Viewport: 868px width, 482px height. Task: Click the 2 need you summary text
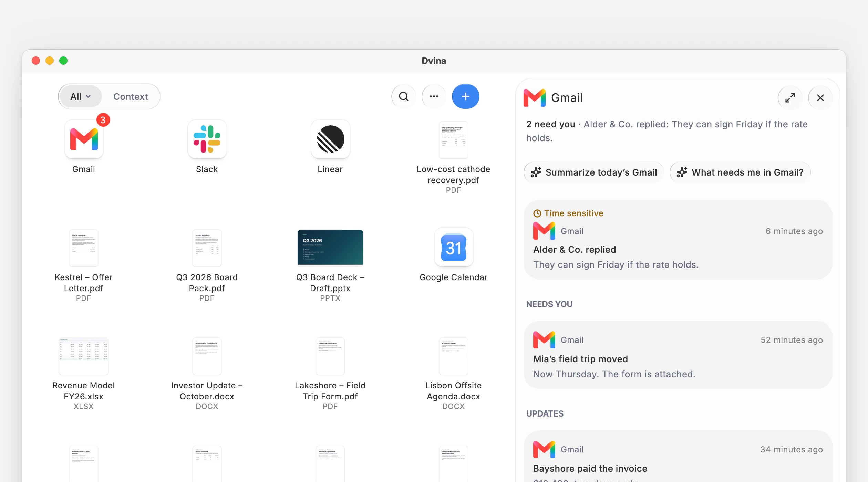tap(551, 124)
